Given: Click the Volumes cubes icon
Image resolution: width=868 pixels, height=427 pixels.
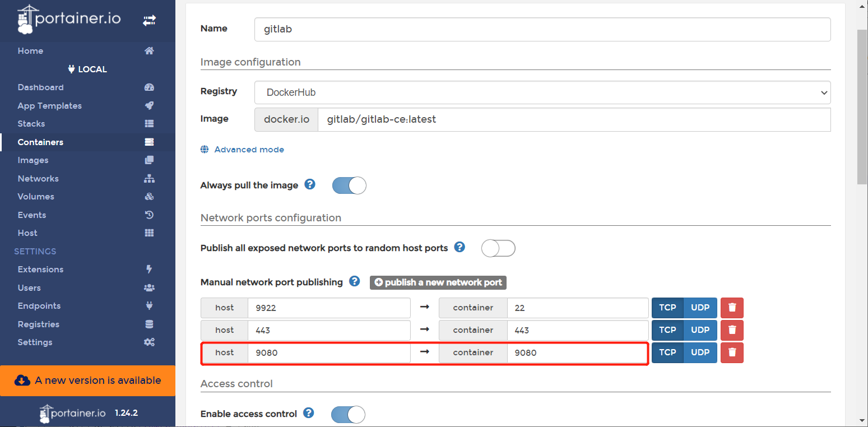Looking at the screenshot, I should [x=149, y=197].
